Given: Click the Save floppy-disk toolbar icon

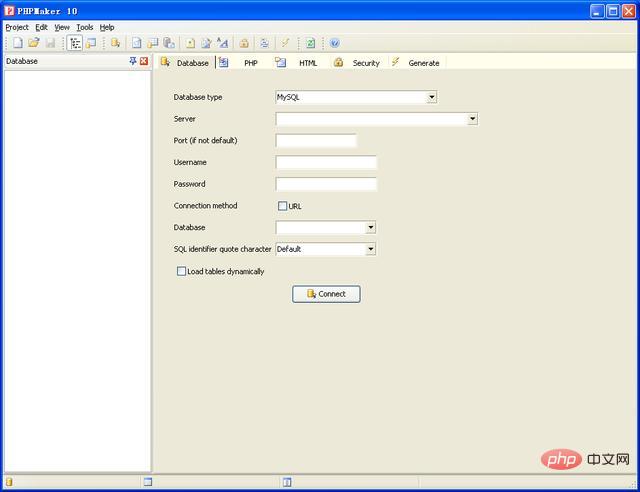Looking at the screenshot, I should tap(50, 43).
